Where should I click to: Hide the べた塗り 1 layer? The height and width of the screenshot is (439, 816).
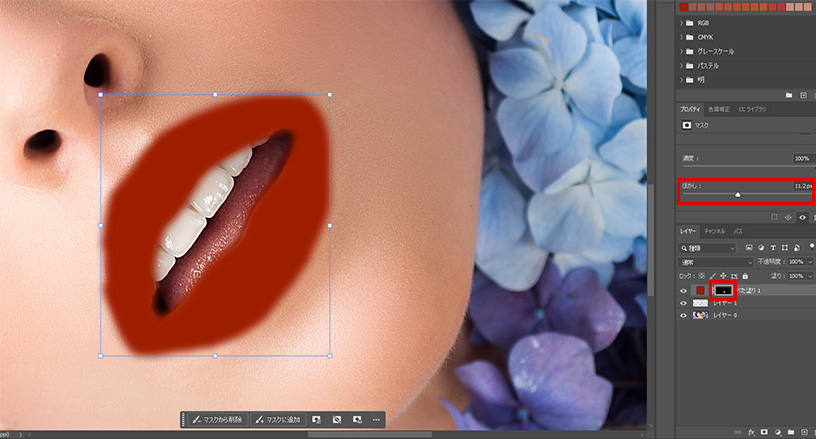coord(684,289)
